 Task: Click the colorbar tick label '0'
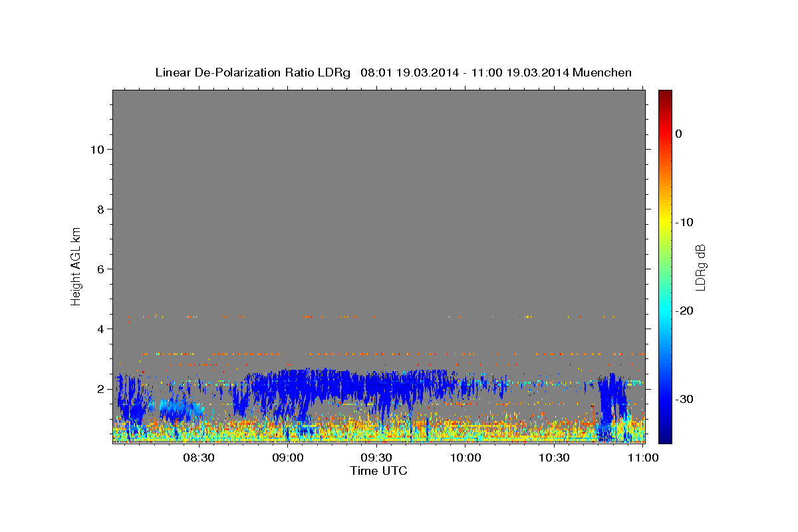tap(679, 134)
